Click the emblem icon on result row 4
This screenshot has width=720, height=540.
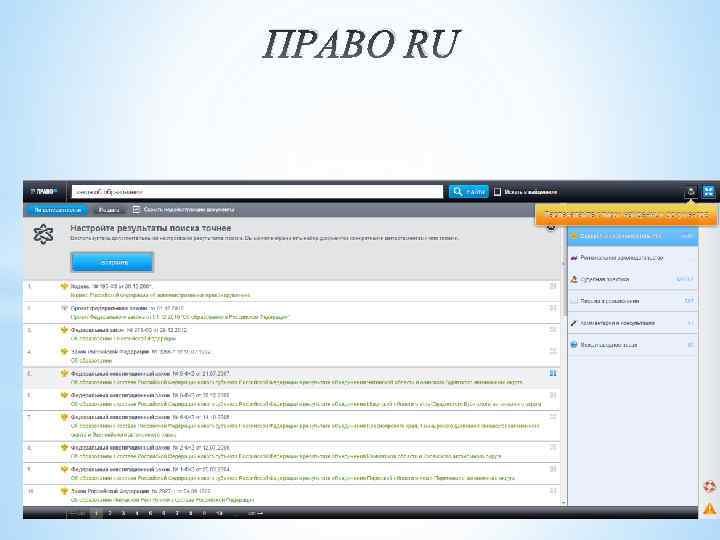coord(64,352)
